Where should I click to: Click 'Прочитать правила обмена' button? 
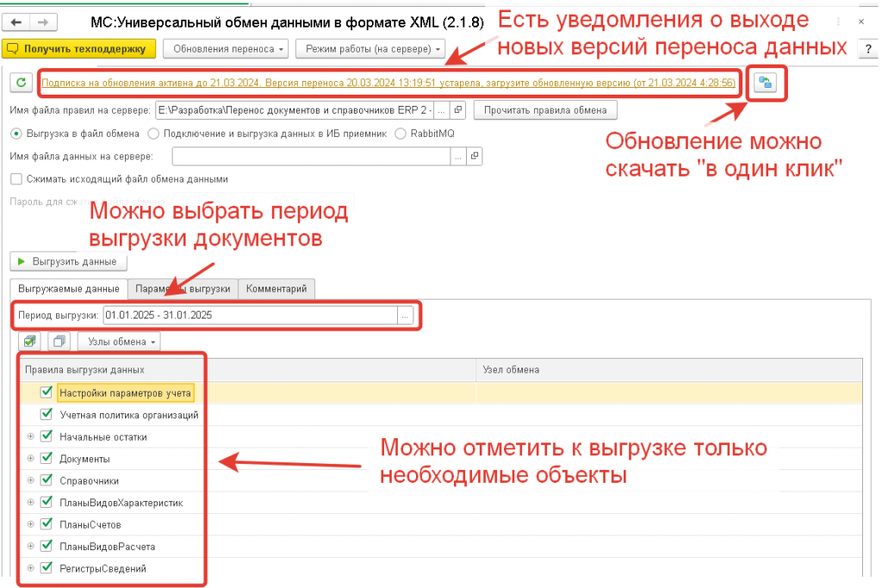coord(545,110)
